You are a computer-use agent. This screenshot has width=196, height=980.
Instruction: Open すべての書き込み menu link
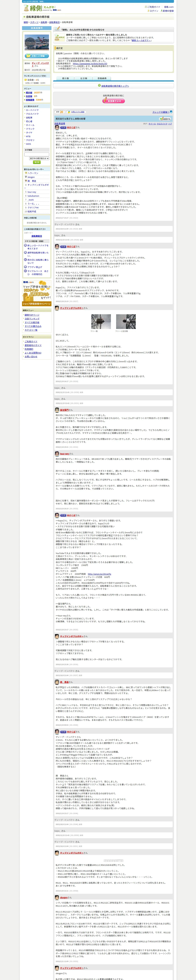(x=33, y=326)
